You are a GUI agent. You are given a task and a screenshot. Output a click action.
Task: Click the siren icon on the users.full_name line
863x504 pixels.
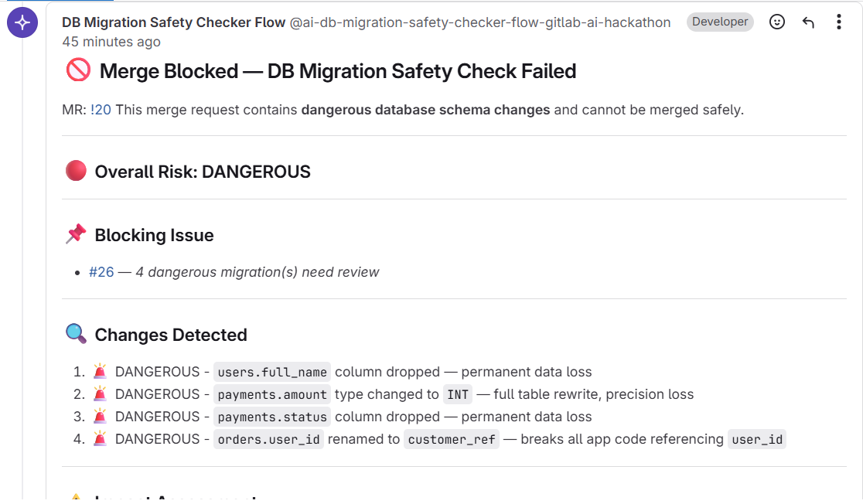pyautogui.click(x=100, y=372)
